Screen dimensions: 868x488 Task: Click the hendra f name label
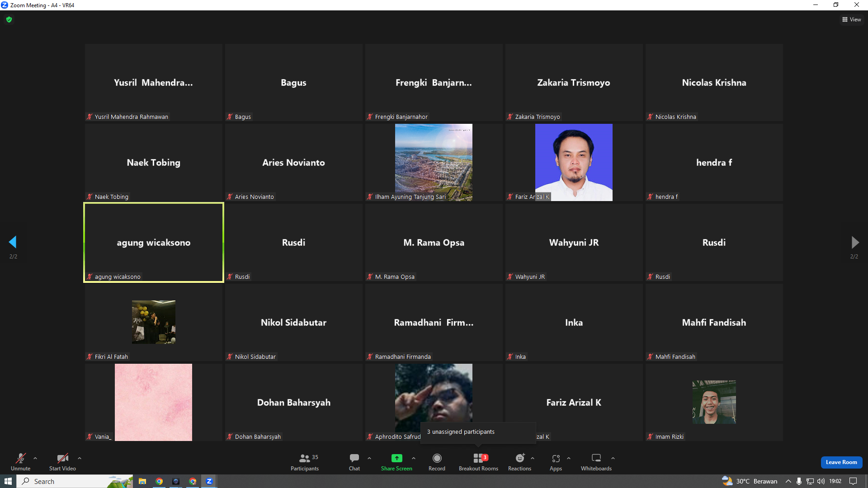pyautogui.click(x=667, y=197)
